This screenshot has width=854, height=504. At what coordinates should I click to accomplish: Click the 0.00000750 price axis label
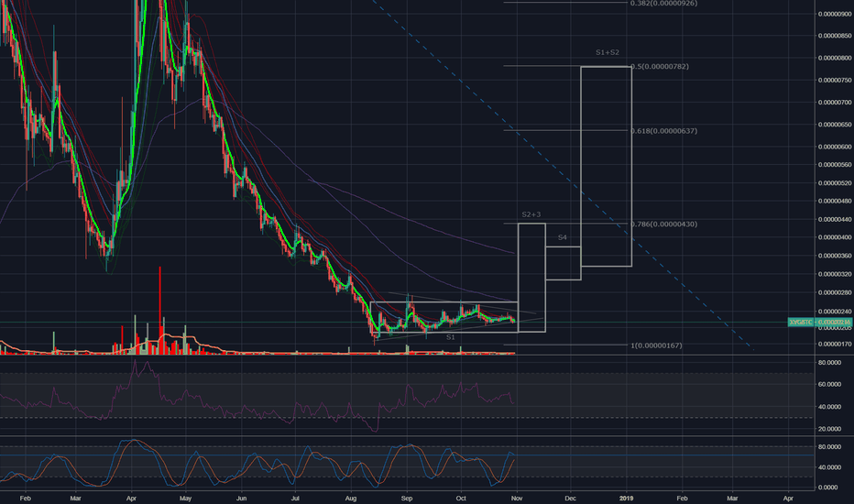(835, 80)
